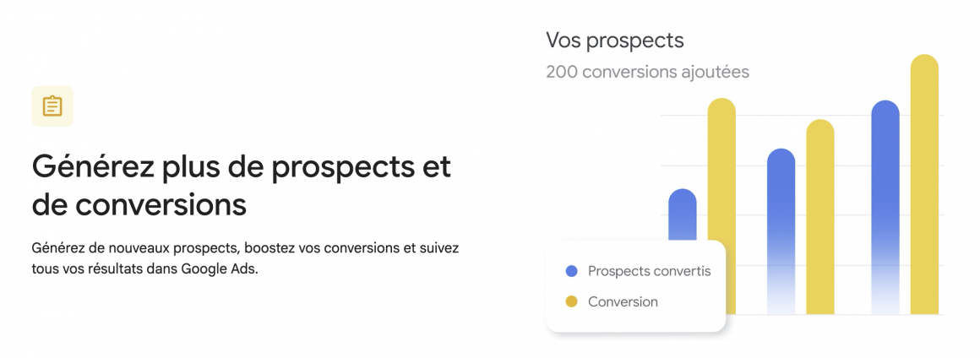The width and height of the screenshot is (980, 358).
Task: Click the blue Prospects convertis legend dot
Action: pyautogui.click(x=571, y=271)
